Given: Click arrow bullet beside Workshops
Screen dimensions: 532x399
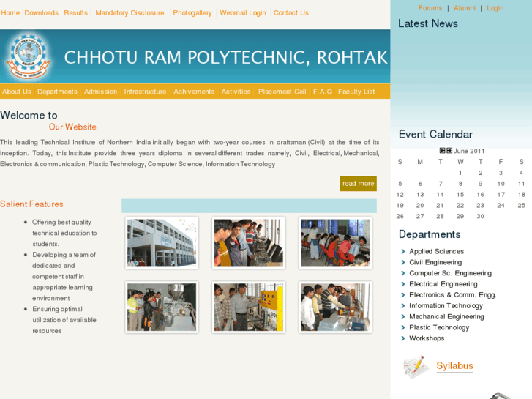Looking at the screenshot, I should (403, 338).
